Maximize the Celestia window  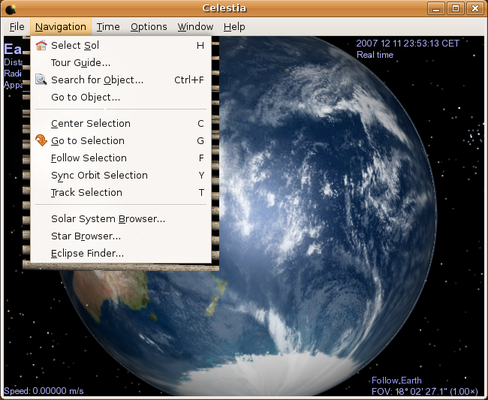(x=455, y=9)
